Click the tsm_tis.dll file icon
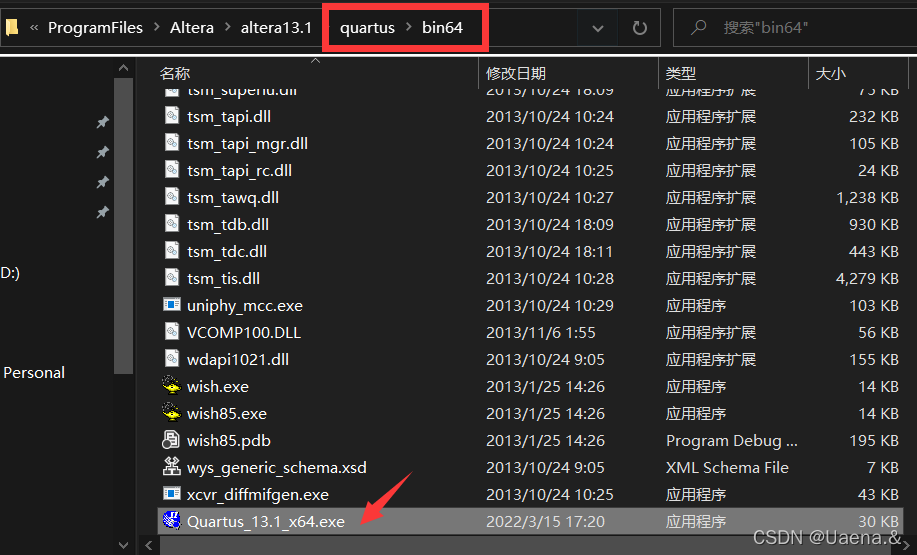This screenshot has width=917, height=555. 171,278
